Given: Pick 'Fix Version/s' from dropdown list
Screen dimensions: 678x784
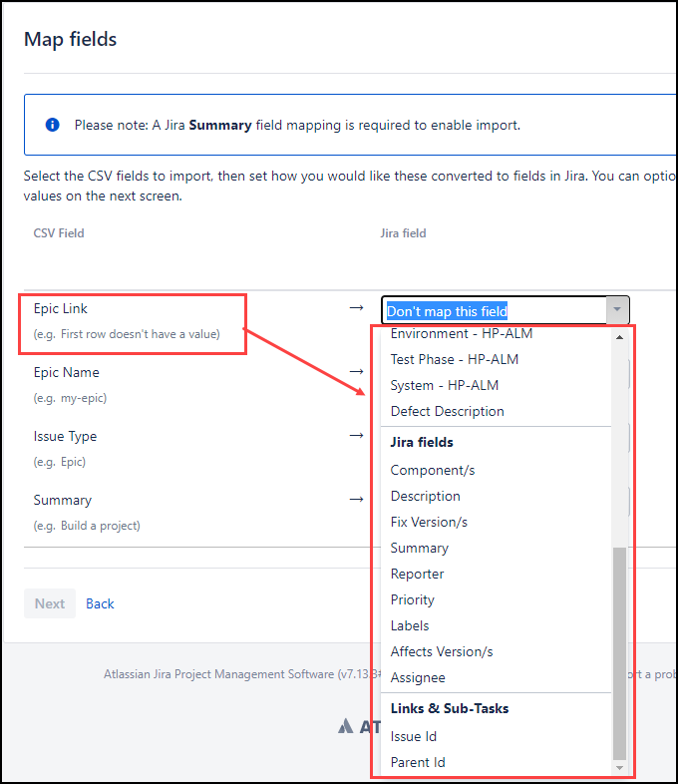Looking at the screenshot, I should pyautogui.click(x=429, y=523).
